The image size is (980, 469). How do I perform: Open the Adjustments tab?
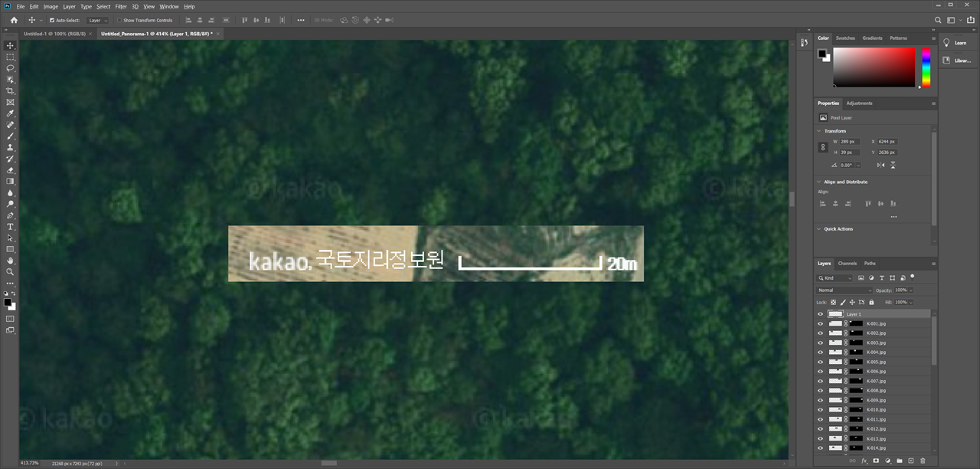pyautogui.click(x=859, y=103)
